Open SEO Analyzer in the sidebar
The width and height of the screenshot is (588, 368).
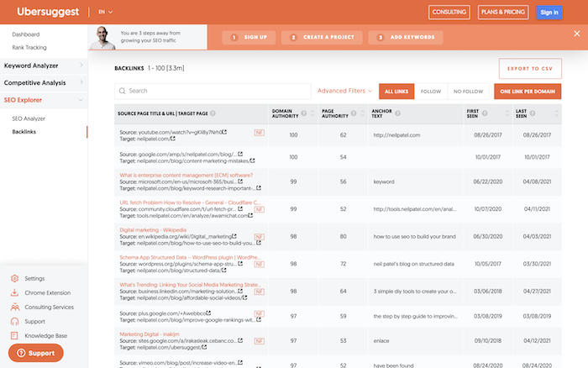tap(29, 118)
